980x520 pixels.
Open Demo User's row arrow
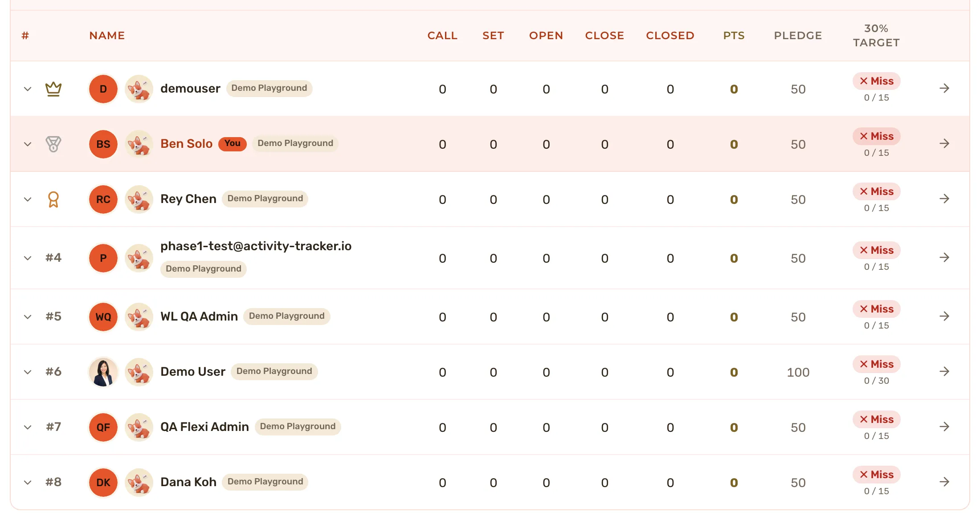944,371
